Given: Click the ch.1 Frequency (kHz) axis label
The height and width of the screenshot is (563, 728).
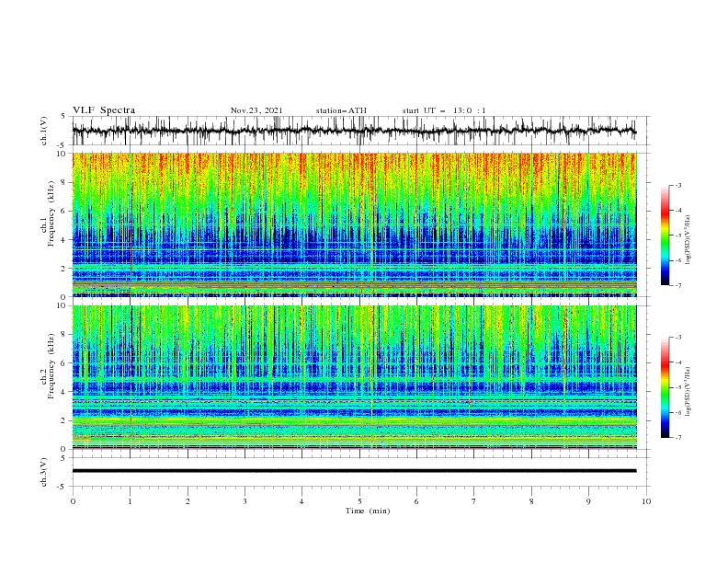Looking at the screenshot, I should tap(48, 214).
